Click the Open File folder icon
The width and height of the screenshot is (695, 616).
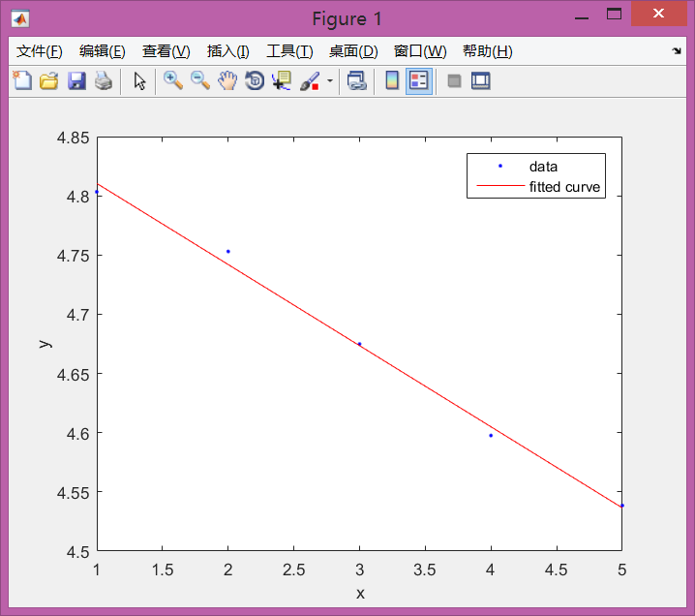(x=48, y=81)
